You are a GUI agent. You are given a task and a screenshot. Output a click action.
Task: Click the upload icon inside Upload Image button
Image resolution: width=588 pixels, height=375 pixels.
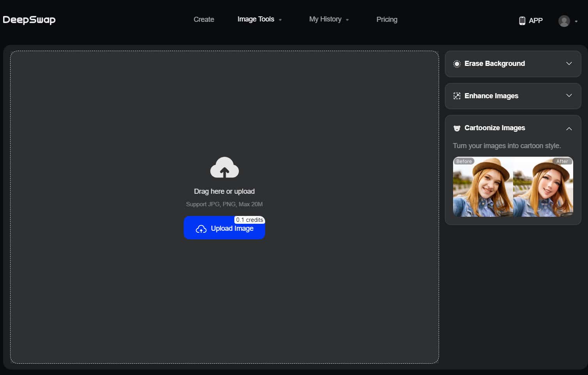coord(201,229)
